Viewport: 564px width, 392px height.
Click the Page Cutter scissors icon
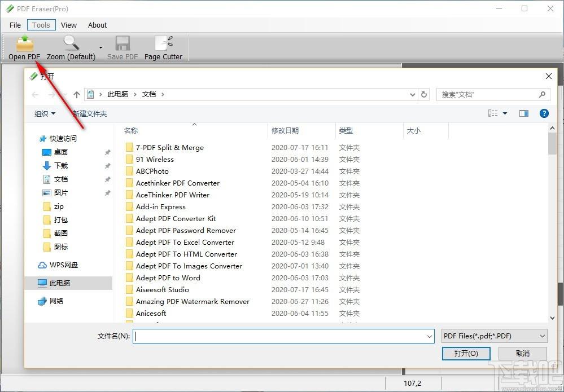[164, 43]
